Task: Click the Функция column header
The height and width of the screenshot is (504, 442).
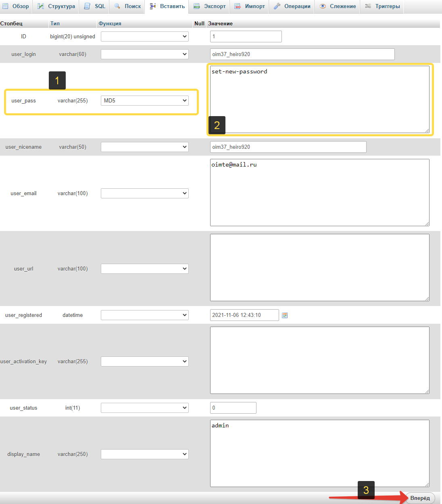Action: [110, 23]
